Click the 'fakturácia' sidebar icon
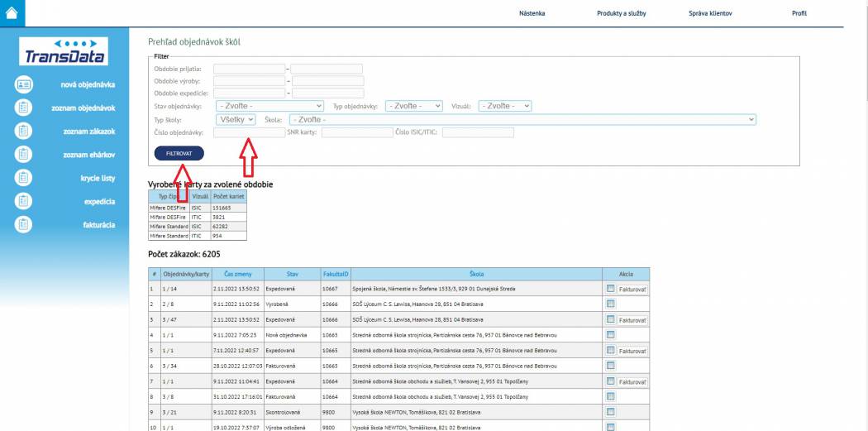 (x=24, y=224)
